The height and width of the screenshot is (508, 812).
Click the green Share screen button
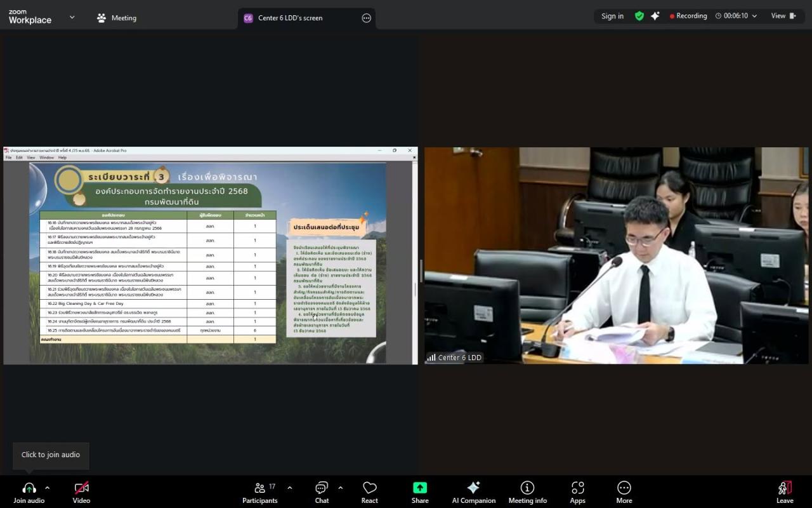pos(420,492)
